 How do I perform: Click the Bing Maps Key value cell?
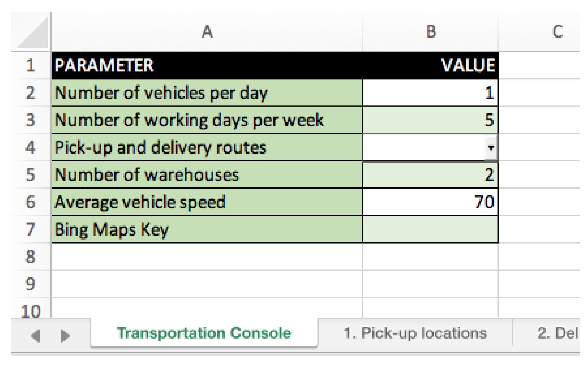tap(430, 230)
